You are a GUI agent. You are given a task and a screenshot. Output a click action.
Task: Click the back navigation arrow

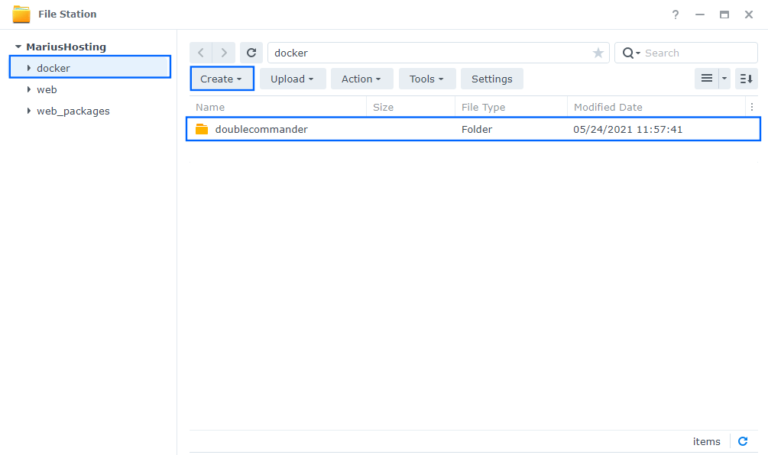pos(201,53)
